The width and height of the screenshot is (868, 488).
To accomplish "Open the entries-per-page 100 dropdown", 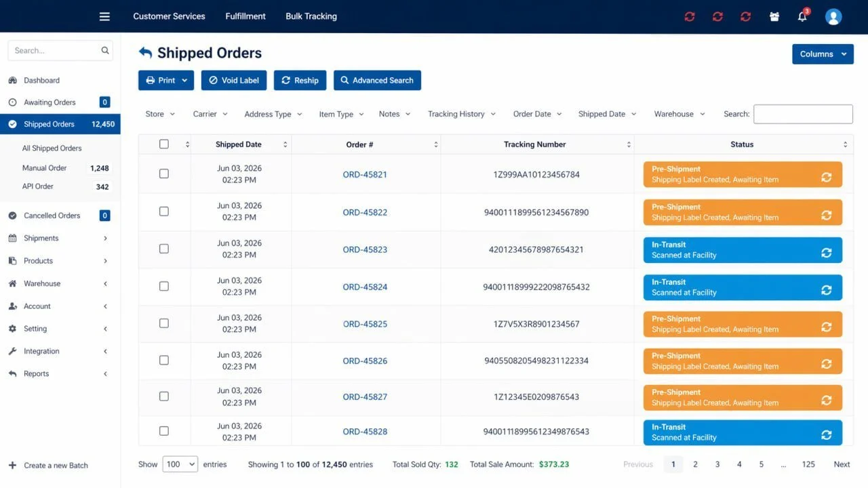I will [180, 464].
